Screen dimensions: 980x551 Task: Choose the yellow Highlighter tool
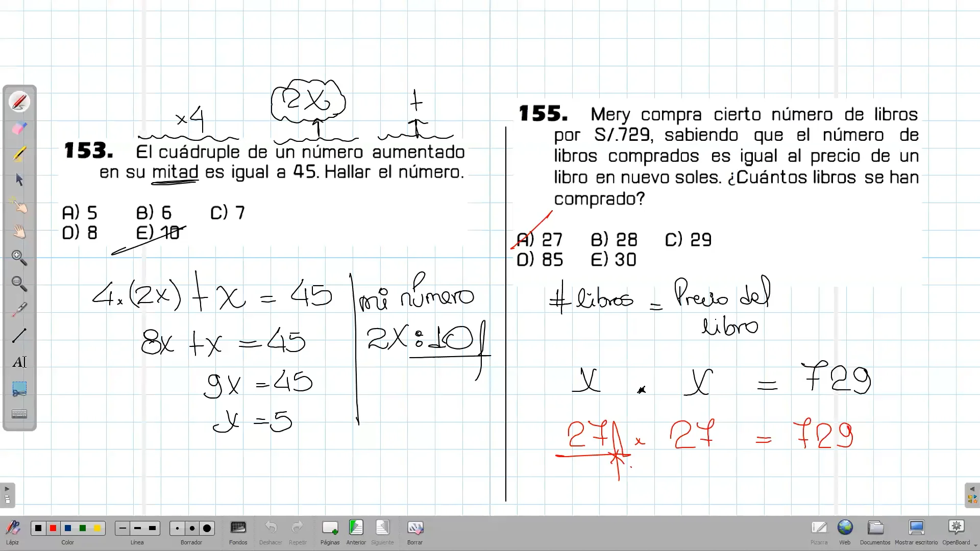(x=19, y=154)
